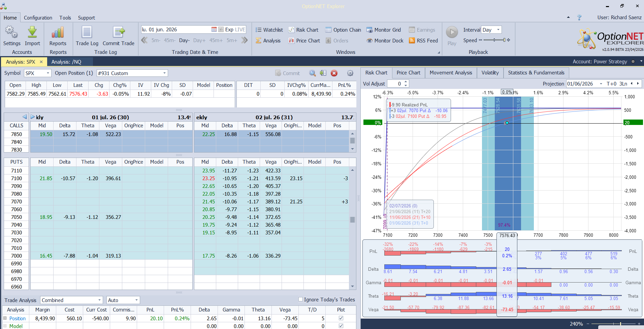
Task: Open the Volatility tab
Action: [x=490, y=73]
